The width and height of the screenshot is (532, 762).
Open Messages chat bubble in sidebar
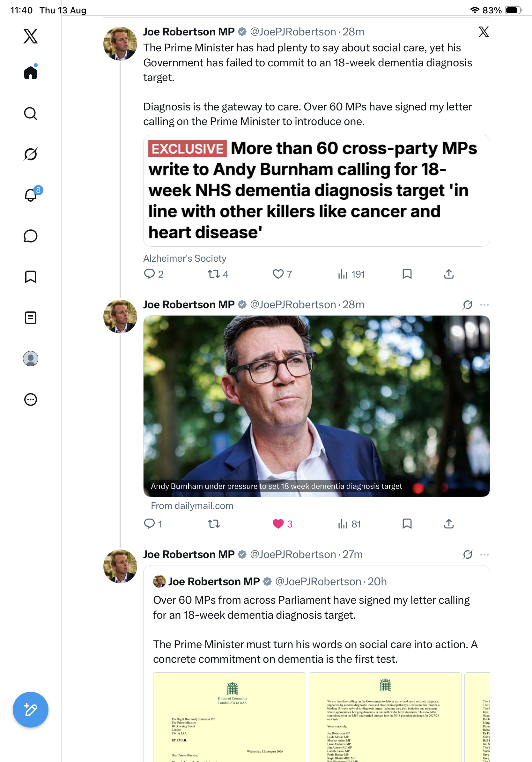click(31, 236)
